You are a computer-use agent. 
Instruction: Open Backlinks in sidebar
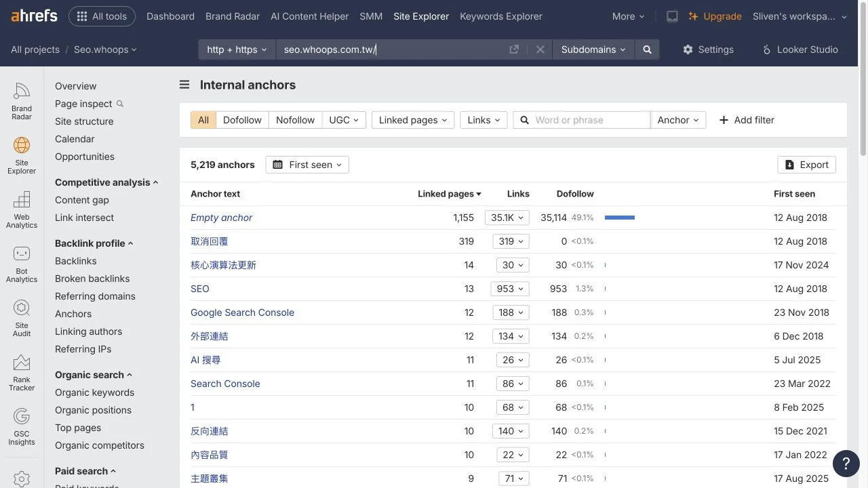click(x=76, y=261)
